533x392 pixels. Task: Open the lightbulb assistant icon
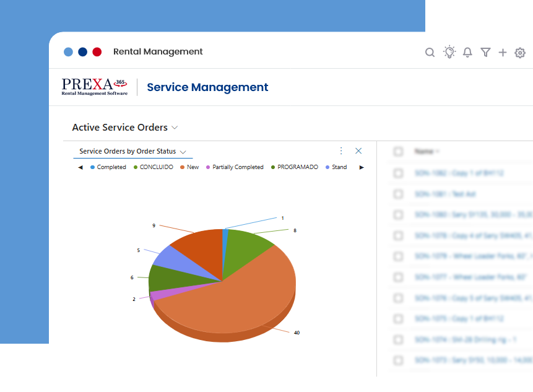coord(449,52)
